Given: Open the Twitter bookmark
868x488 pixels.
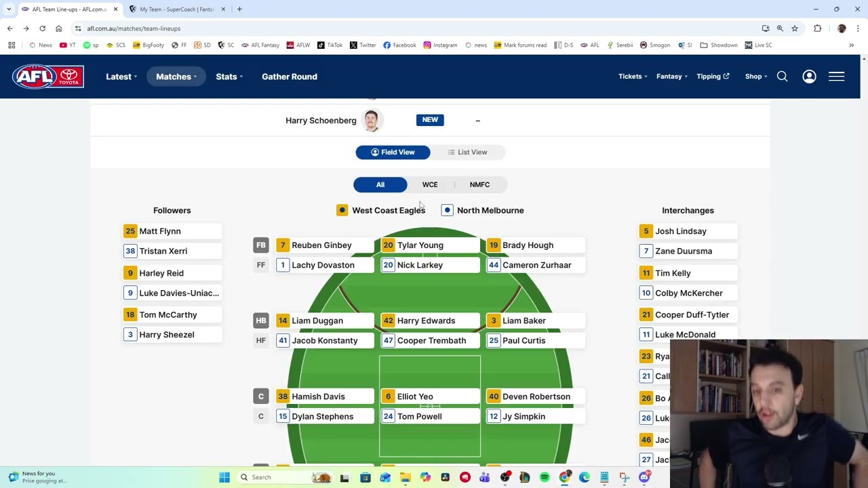Looking at the screenshot, I should coord(363,45).
